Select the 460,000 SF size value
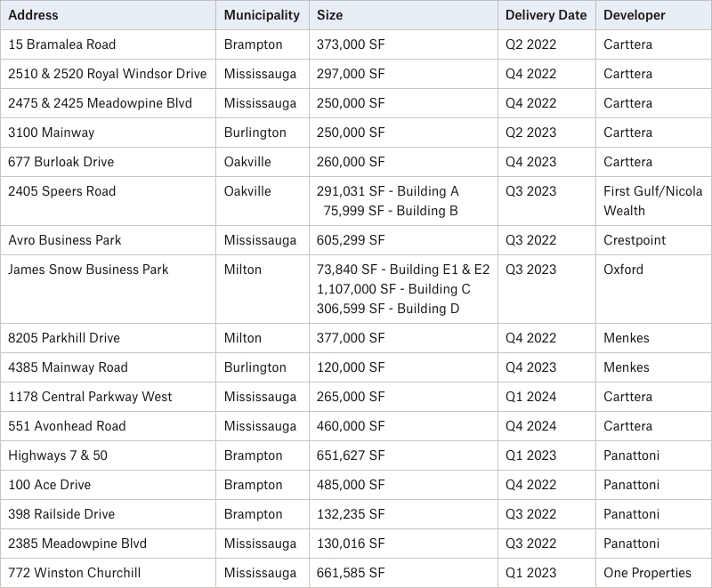 (351, 426)
